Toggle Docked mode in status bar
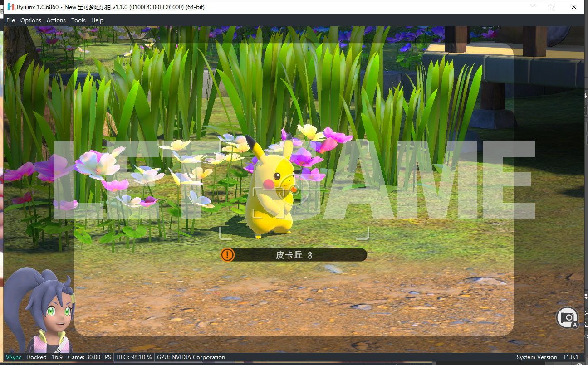 pos(36,357)
